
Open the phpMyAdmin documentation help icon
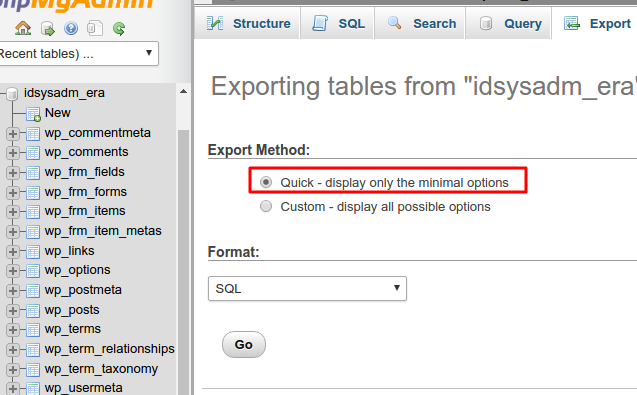click(71, 28)
